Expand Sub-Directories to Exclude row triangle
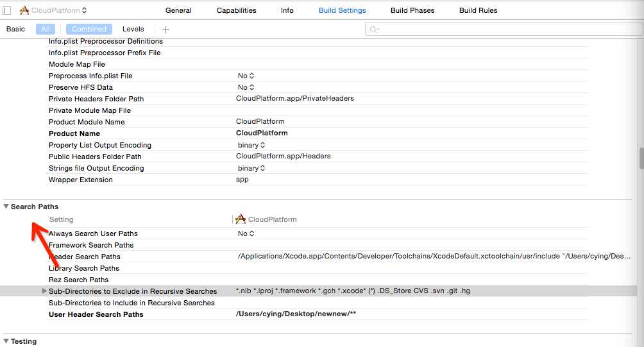The height and width of the screenshot is (347, 644). pyautogui.click(x=44, y=291)
